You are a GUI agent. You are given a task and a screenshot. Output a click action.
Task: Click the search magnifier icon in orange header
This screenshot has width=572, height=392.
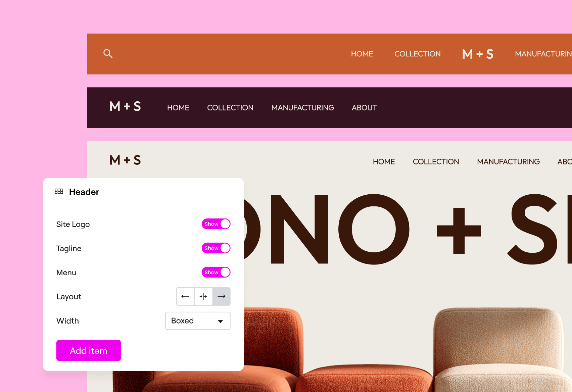[108, 54]
